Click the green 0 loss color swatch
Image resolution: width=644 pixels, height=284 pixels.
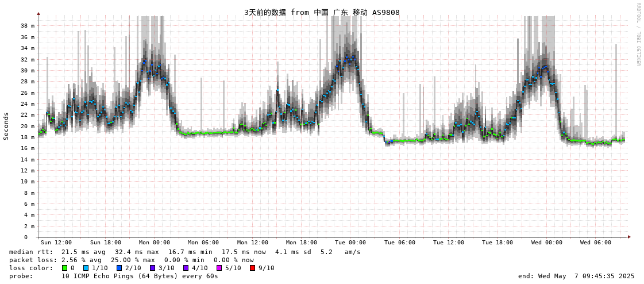pyautogui.click(x=64, y=268)
